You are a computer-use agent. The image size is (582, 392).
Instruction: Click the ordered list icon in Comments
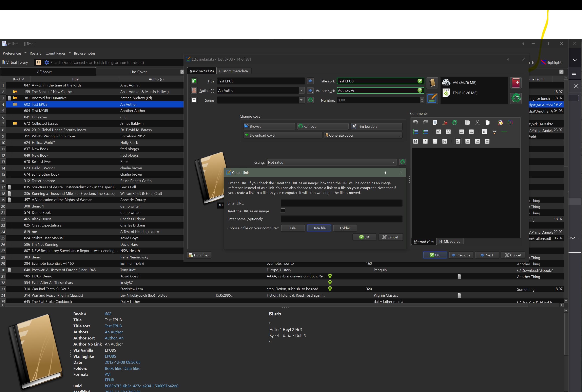click(415, 132)
